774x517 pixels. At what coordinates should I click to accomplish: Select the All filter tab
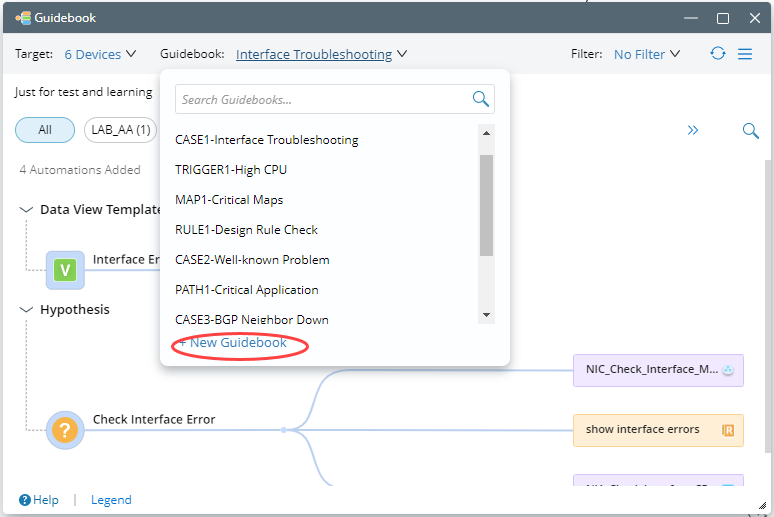click(x=45, y=130)
